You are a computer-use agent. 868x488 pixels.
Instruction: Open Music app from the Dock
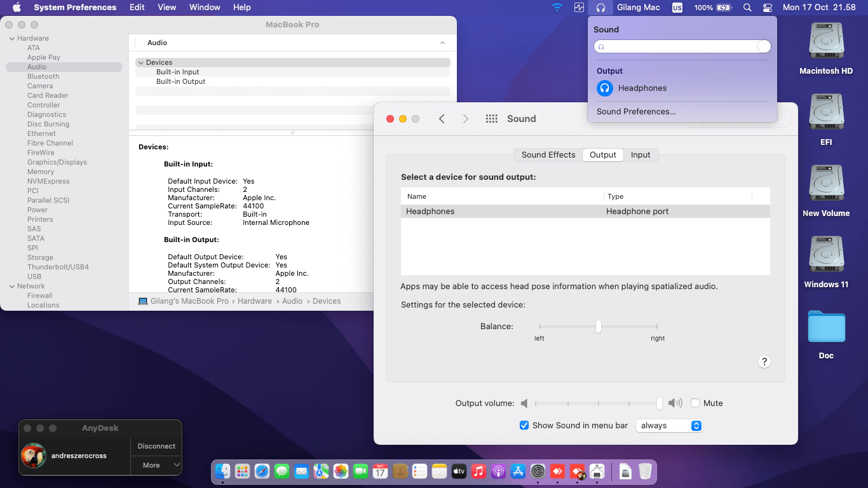pos(478,471)
